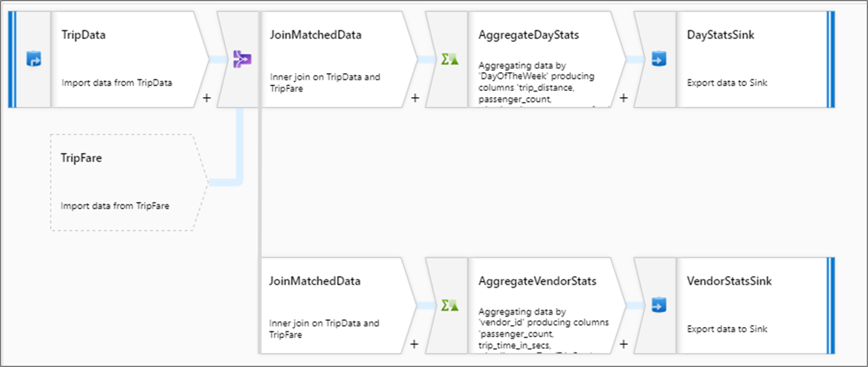
Task: Add transformation after TripData with plus
Action: point(207,98)
